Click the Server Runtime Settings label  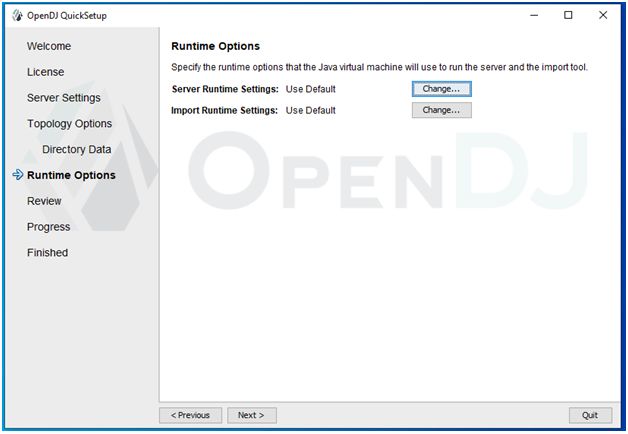coord(225,89)
